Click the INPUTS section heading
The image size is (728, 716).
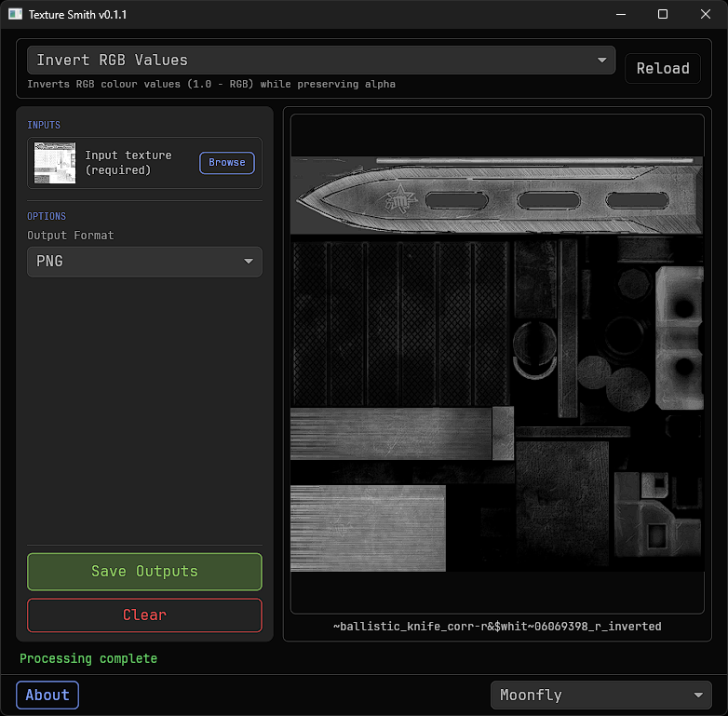44,125
